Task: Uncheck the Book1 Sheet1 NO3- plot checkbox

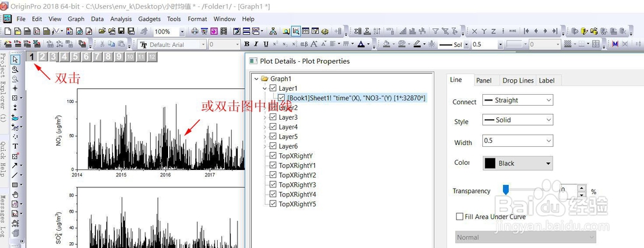Action: point(281,98)
